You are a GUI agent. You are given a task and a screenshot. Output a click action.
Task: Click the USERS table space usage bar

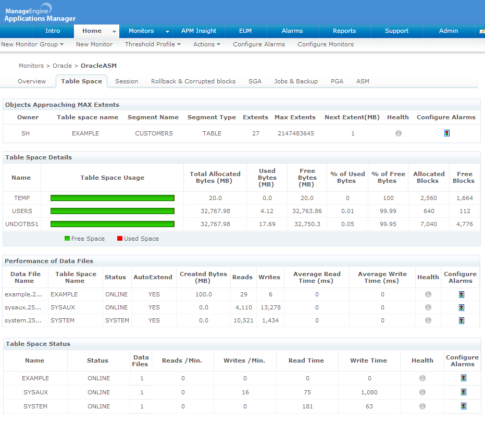(x=112, y=211)
